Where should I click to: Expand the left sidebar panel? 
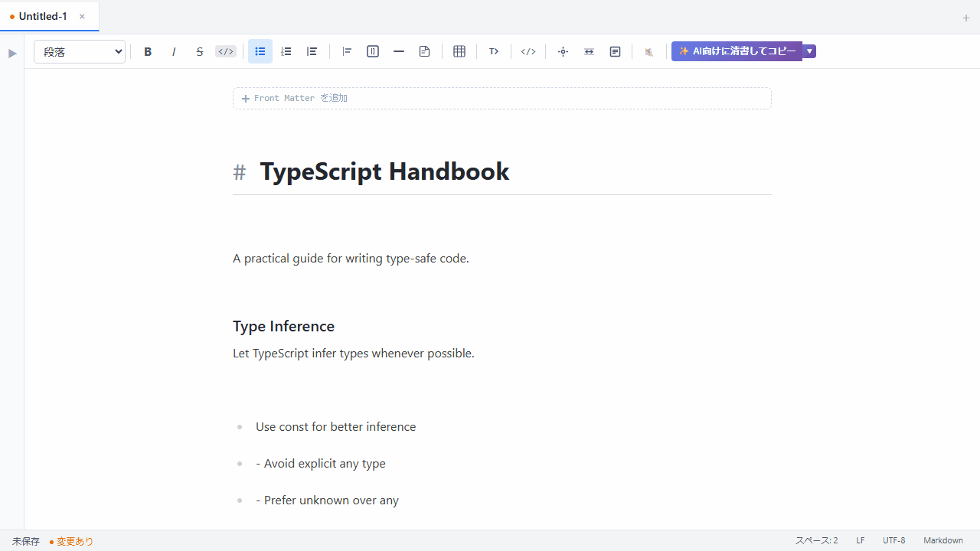click(x=12, y=53)
